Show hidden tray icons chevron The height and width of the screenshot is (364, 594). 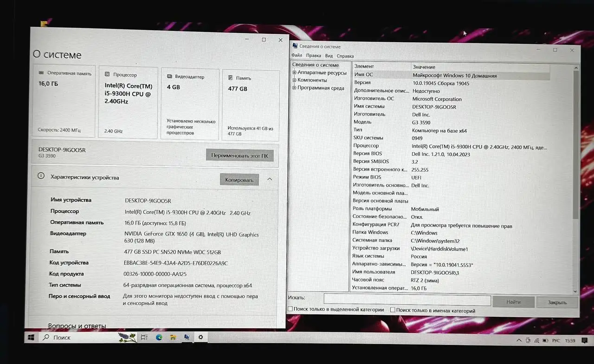pos(519,341)
